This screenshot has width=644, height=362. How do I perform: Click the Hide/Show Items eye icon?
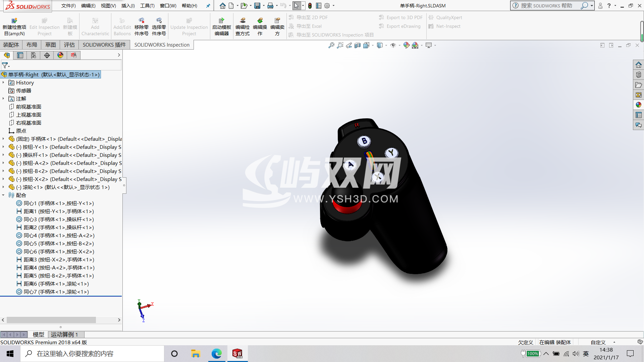pyautogui.click(x=393, y=45)
